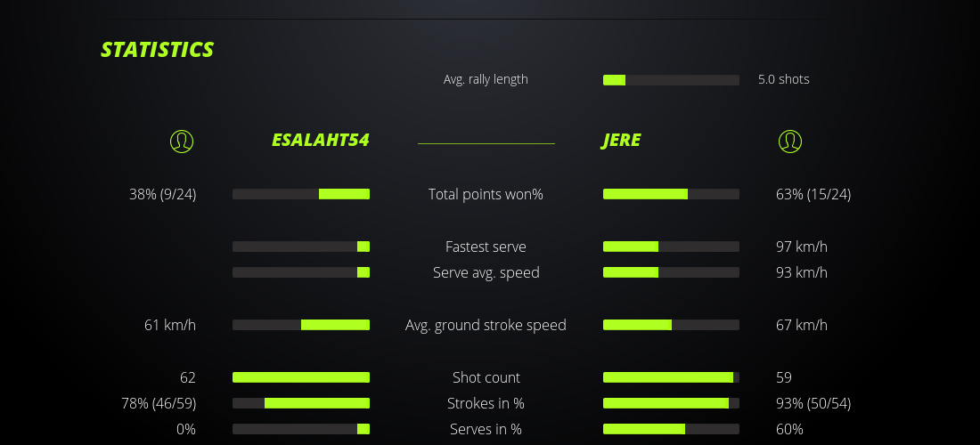
Task: Click the Serve avg. speed label
Action: tap(486, 272)
